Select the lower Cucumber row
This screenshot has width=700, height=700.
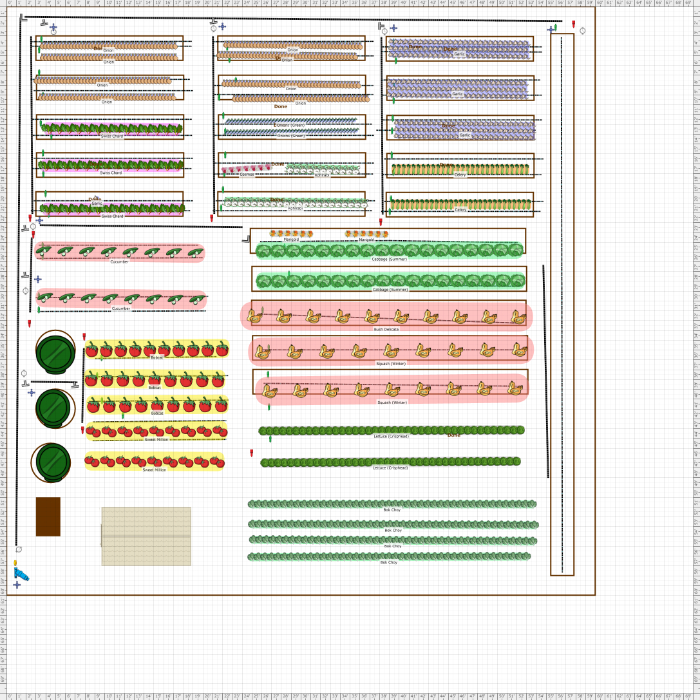click(121, 299)
